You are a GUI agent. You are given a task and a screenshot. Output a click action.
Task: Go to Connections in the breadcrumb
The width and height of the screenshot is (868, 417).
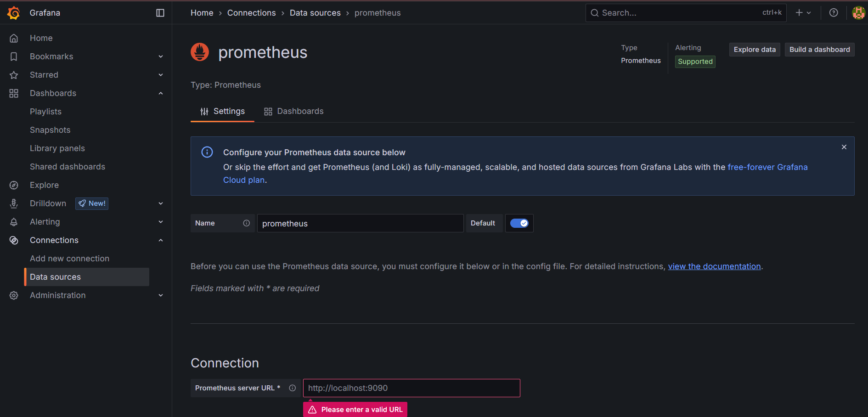click(252, 13)
